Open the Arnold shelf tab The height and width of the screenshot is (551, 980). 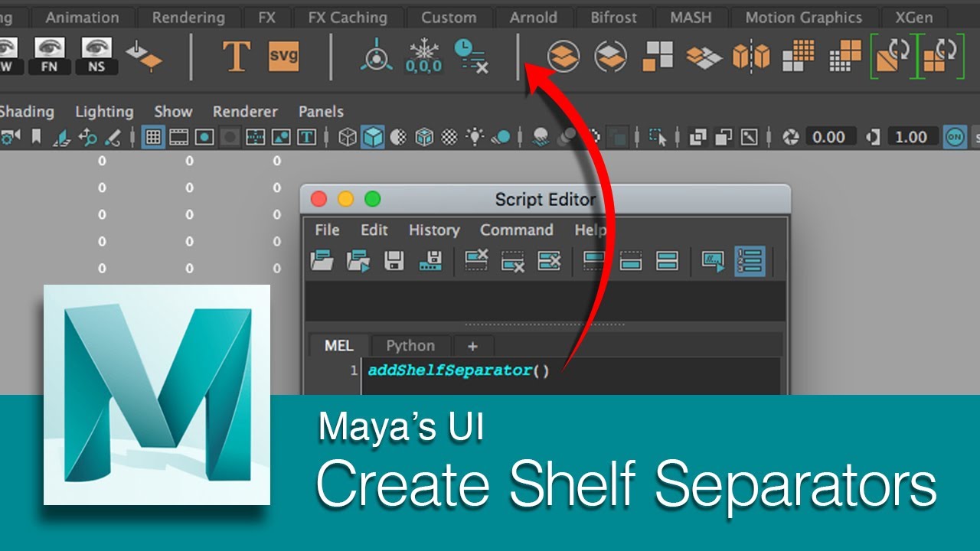[534, 18]
